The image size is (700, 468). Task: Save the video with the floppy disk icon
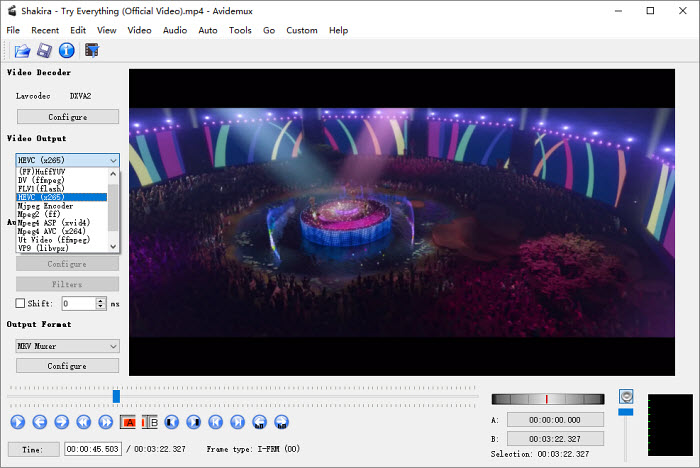(44, 51)
